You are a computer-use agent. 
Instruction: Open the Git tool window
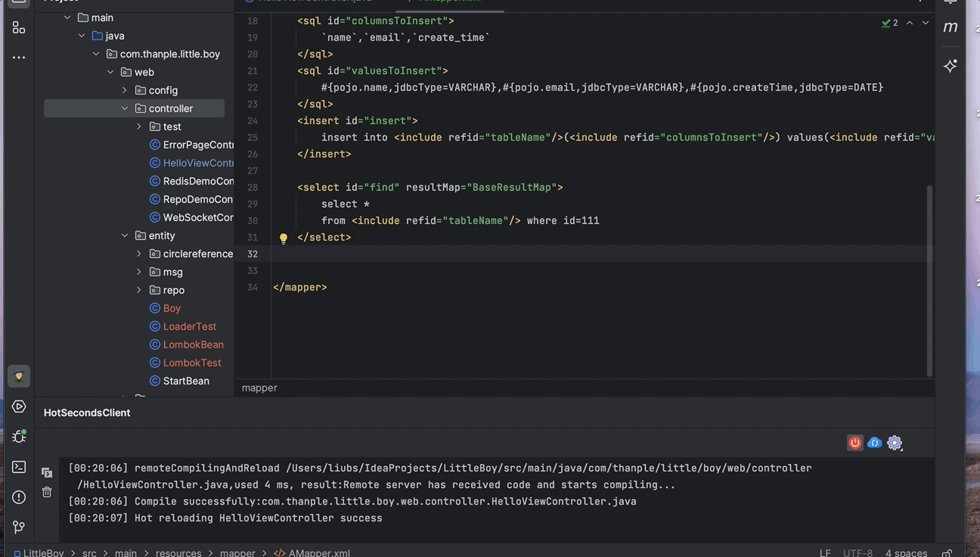tap(19, 527)
